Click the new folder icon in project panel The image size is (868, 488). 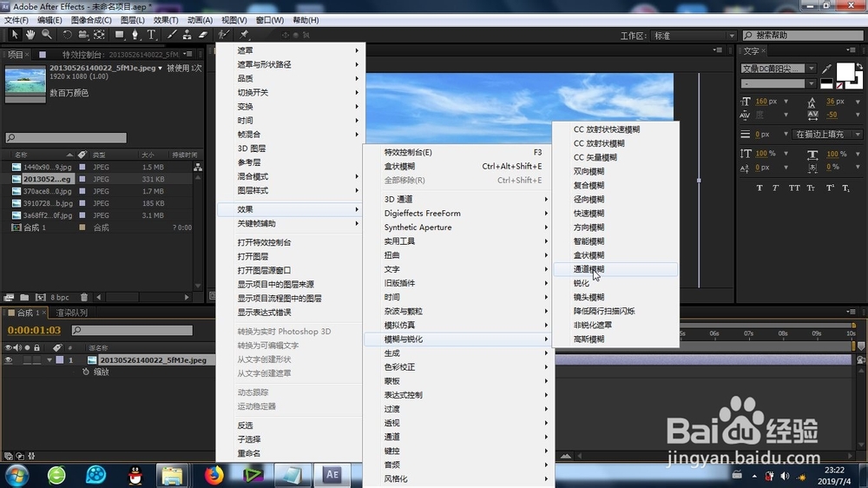[24, 298]
